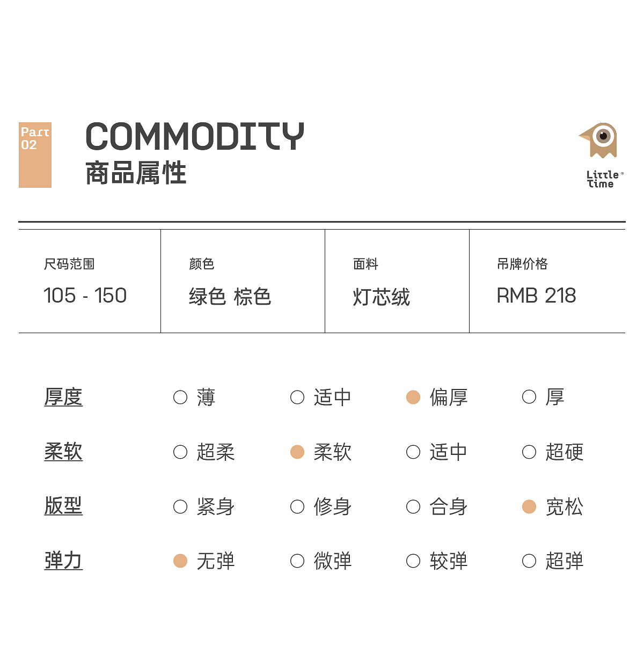Select the 无弹 elasticity option
Screen dimensions: 644x669
180,561
